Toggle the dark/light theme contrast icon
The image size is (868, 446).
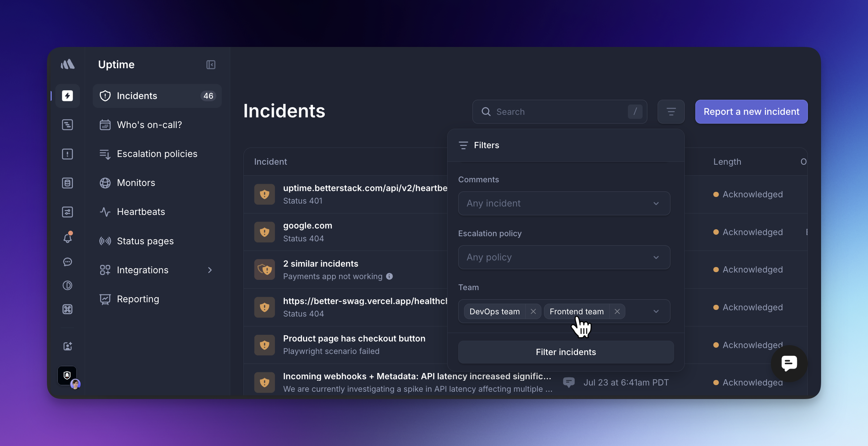67,285
